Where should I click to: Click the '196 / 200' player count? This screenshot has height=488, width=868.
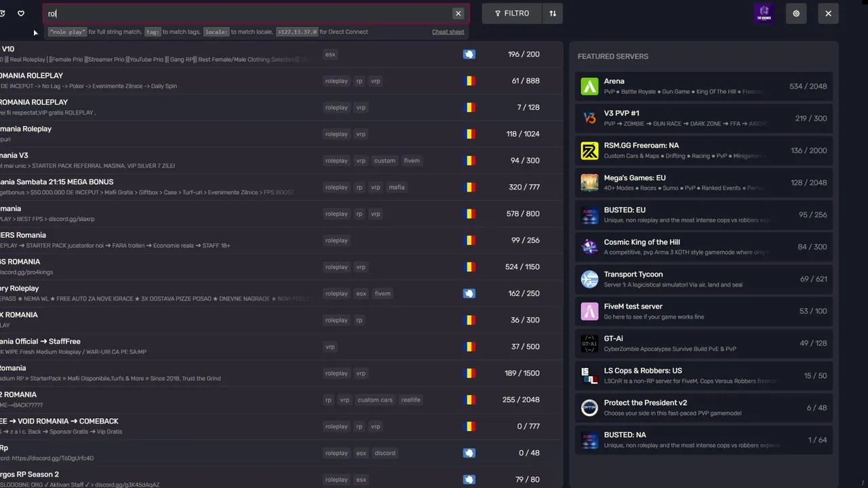pos(524,54)
